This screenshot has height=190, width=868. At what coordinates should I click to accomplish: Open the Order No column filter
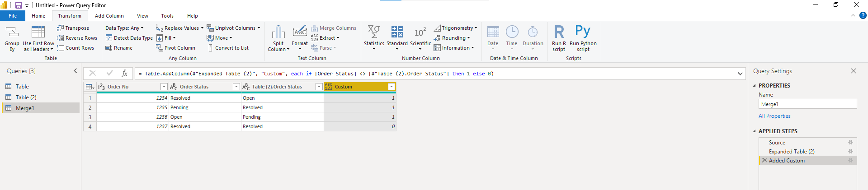[164, 87]
